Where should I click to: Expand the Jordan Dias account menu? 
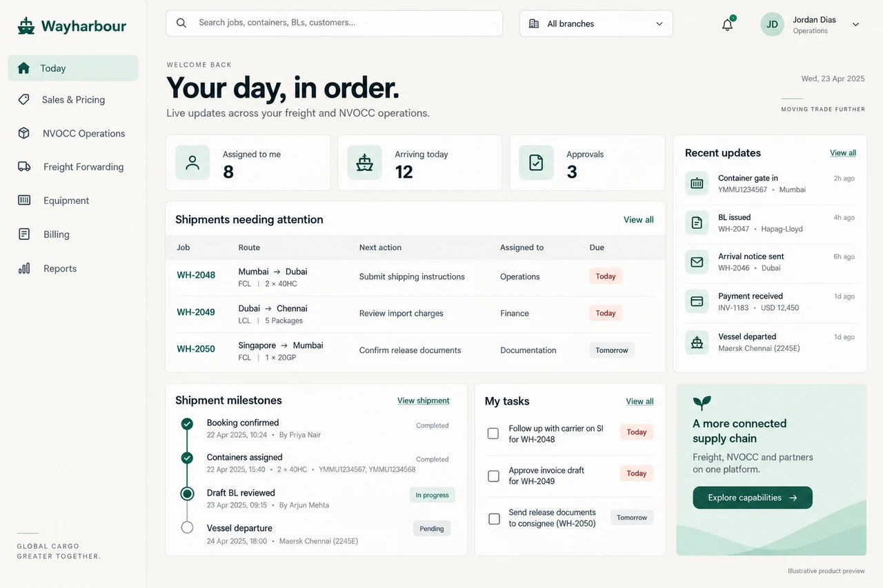pyautogui.click(x=855, y=24)
